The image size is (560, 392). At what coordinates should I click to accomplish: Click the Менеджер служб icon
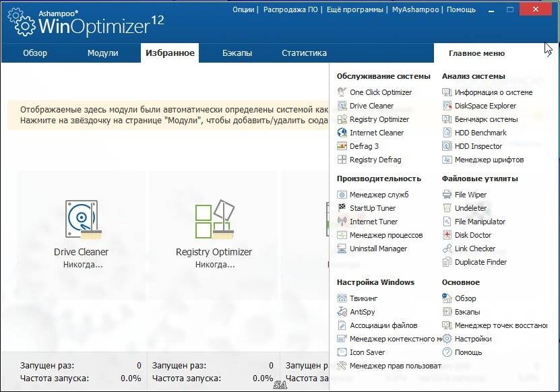(x=342, y=195)
